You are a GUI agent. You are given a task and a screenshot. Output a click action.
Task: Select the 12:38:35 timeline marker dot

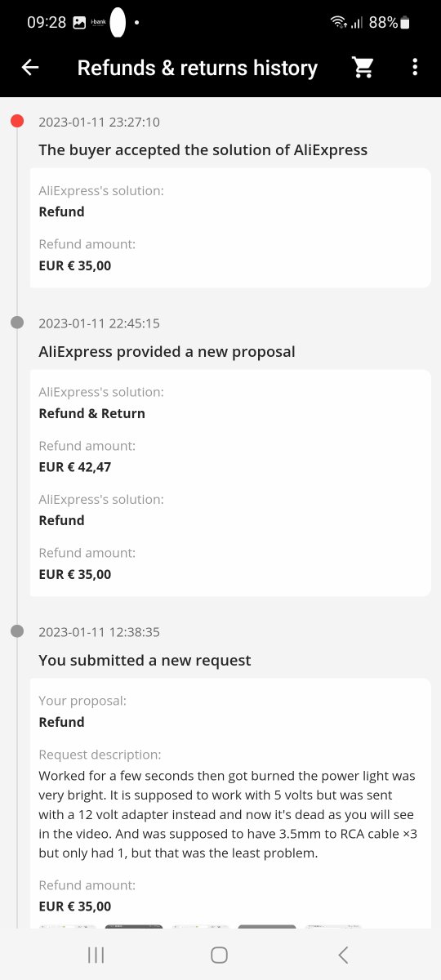click(x=17, y=631)
